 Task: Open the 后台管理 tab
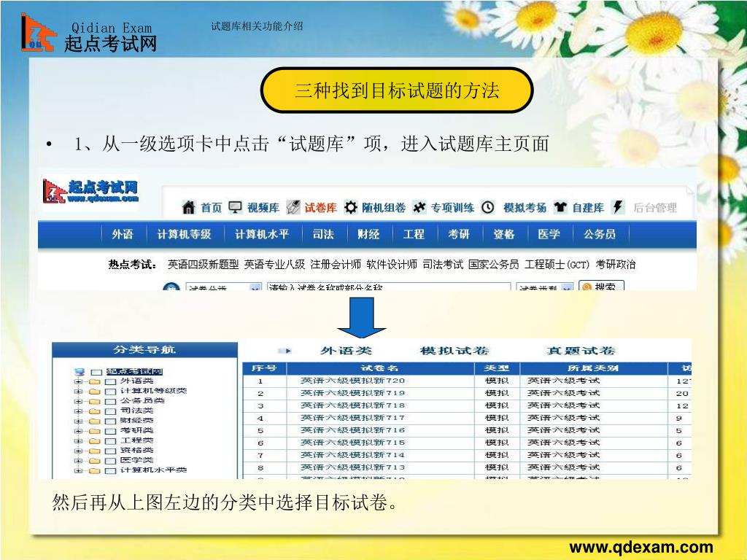655,208
